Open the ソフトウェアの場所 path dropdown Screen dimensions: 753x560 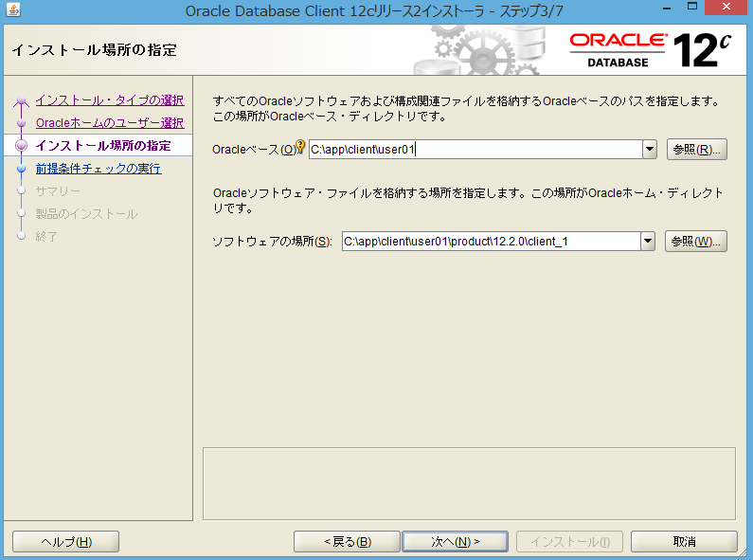pos(647,241)
